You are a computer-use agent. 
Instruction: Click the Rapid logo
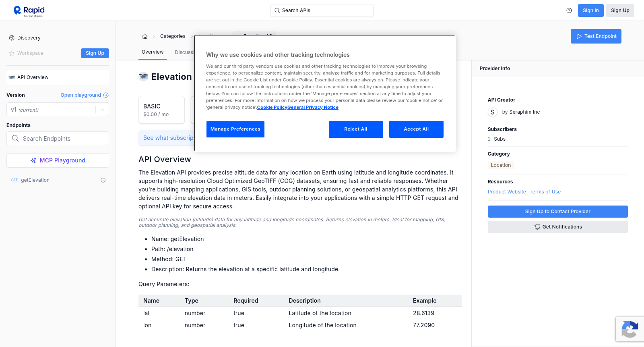click(x=29, y=11)
